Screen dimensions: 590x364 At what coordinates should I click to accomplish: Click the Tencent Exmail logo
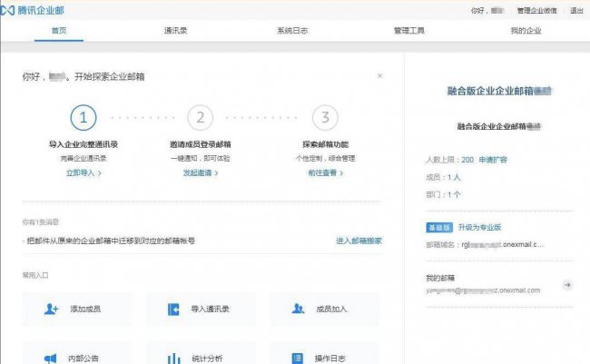[33, 10]
